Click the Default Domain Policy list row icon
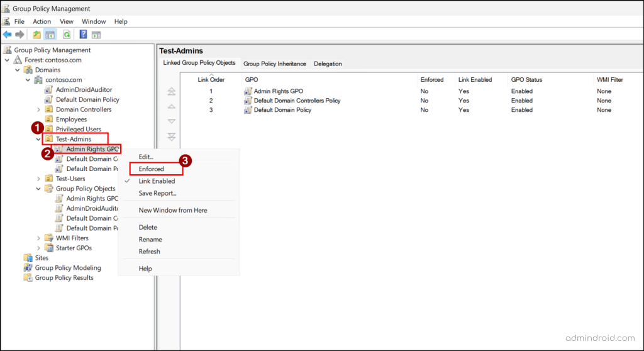Screen dimensions: 644x351 click(248, 110)
